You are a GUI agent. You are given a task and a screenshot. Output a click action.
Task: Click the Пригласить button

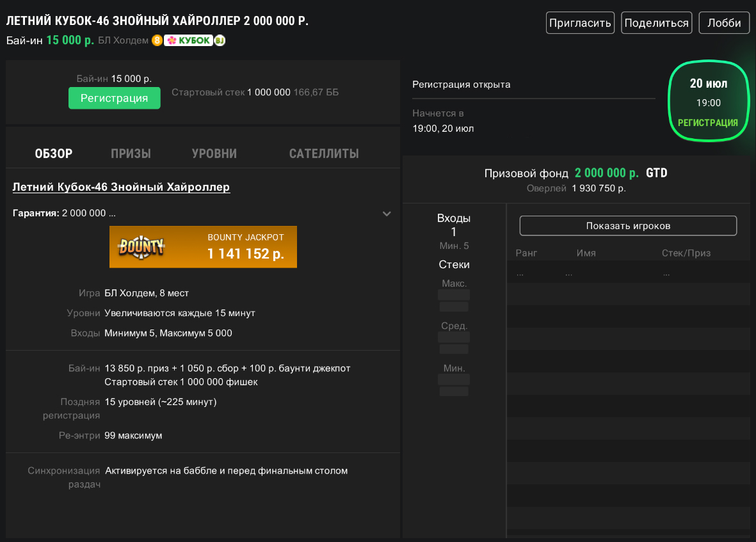580,23
